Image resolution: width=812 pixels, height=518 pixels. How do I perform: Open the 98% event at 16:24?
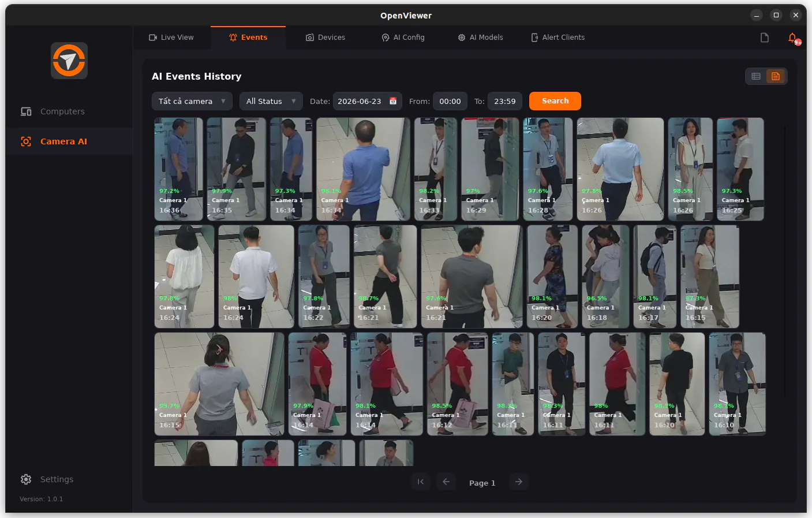tap(256, 277)
